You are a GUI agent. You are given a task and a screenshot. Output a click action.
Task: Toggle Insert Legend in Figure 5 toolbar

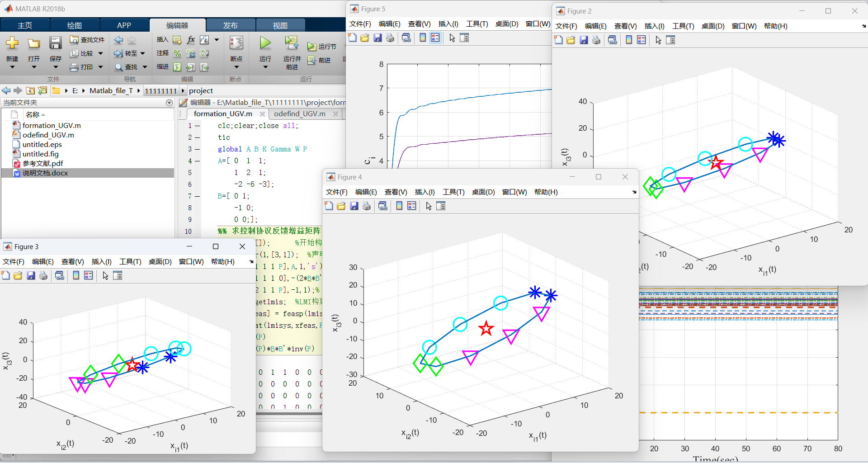tap(435, 38)
